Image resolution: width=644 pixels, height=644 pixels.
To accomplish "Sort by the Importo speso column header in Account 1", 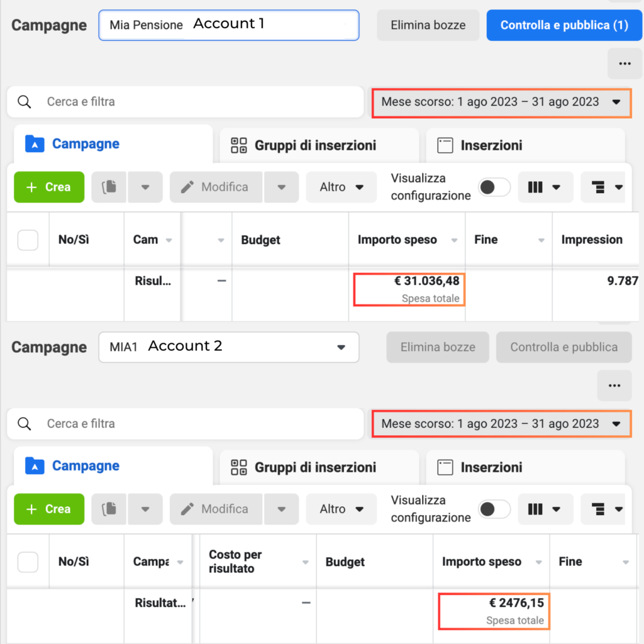I will coord(397,240).
